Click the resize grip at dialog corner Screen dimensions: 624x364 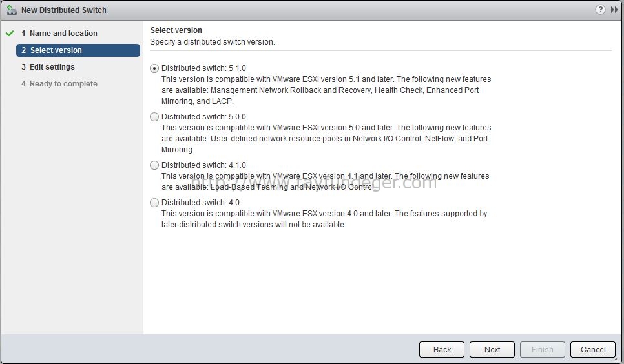(618, 359)
